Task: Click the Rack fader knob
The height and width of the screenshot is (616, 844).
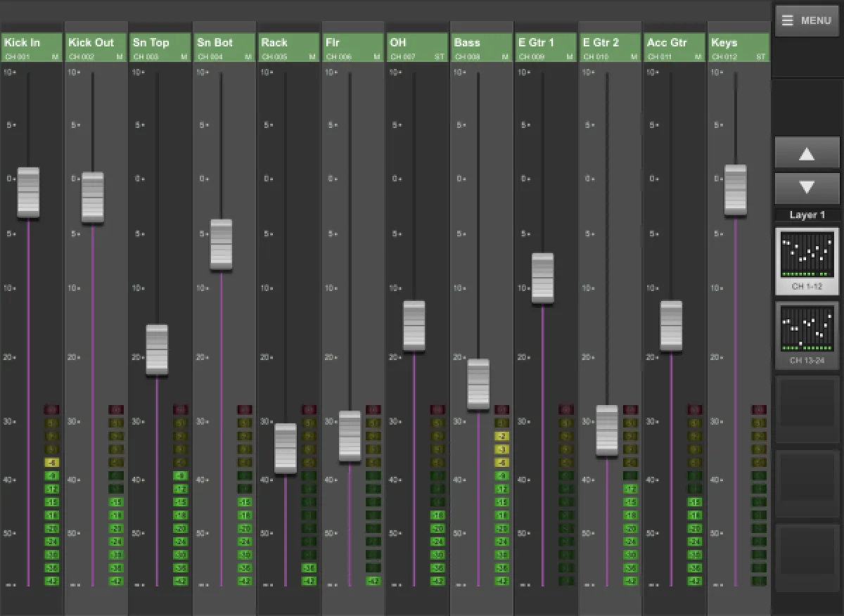Action: tap(286, 448)
